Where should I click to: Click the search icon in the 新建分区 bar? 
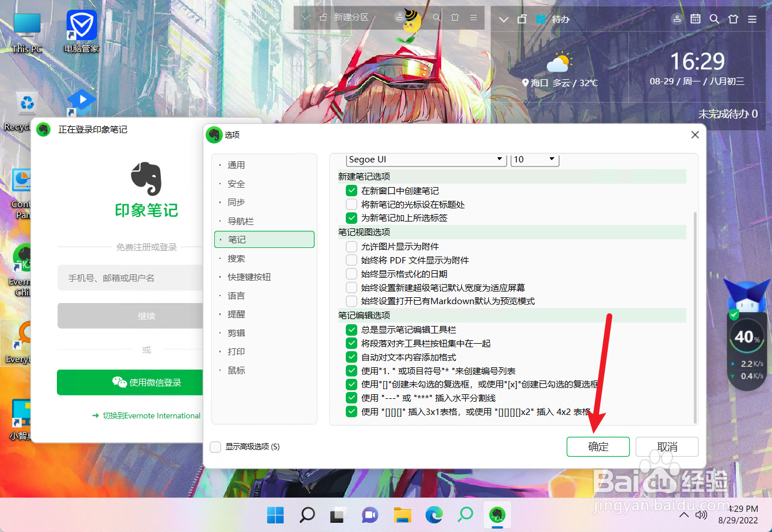[x=437, y=18]
